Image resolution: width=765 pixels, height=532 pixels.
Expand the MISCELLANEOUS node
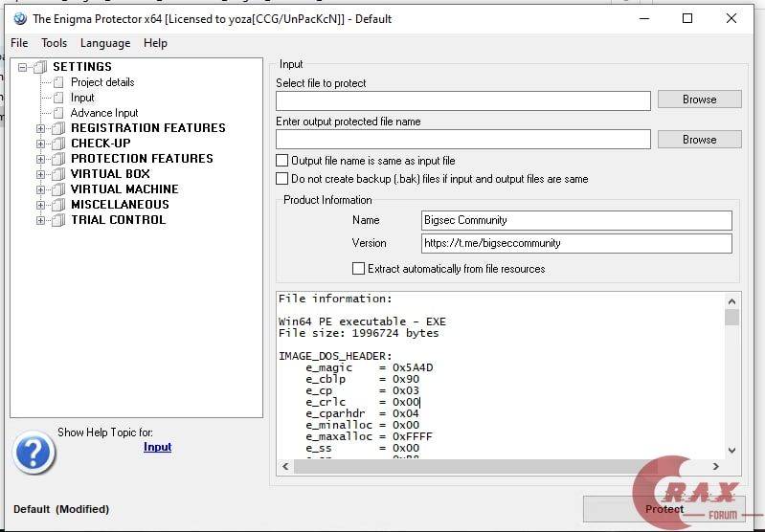(x=40, y=205)
